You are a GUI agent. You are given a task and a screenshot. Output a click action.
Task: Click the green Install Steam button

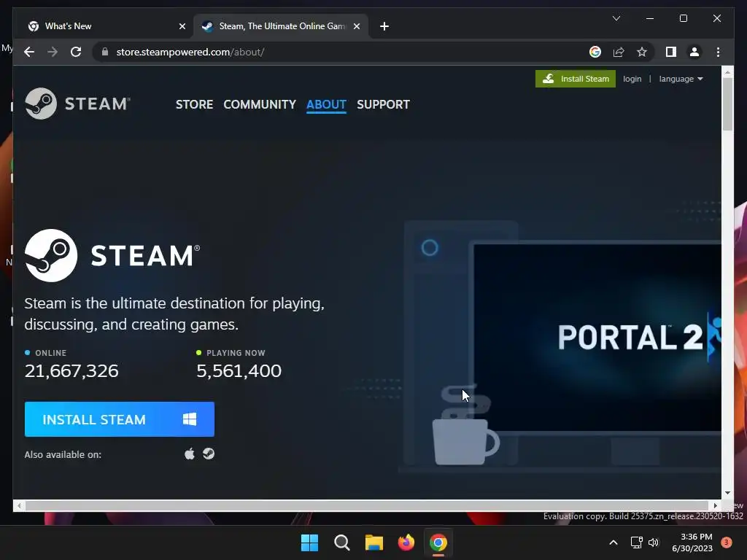click(576, 79)
